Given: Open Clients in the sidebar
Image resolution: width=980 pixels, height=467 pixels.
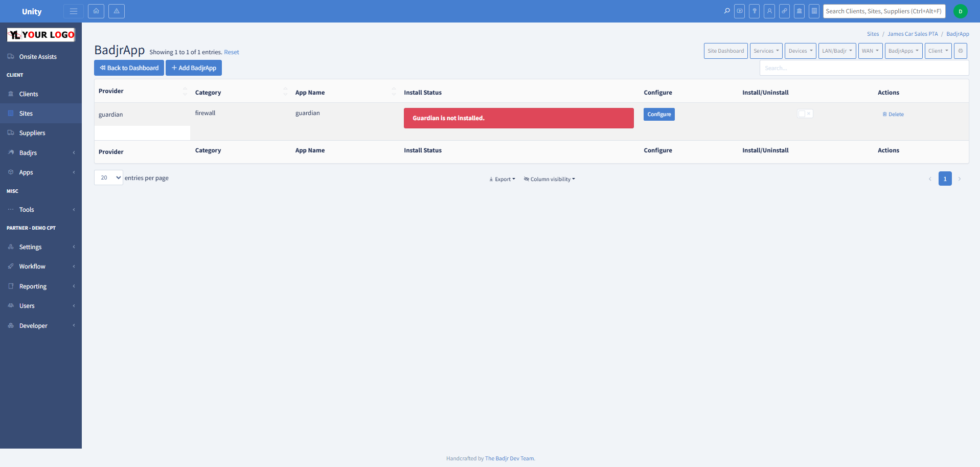Looking at the screenshot, I should click(x=41, y=94).
